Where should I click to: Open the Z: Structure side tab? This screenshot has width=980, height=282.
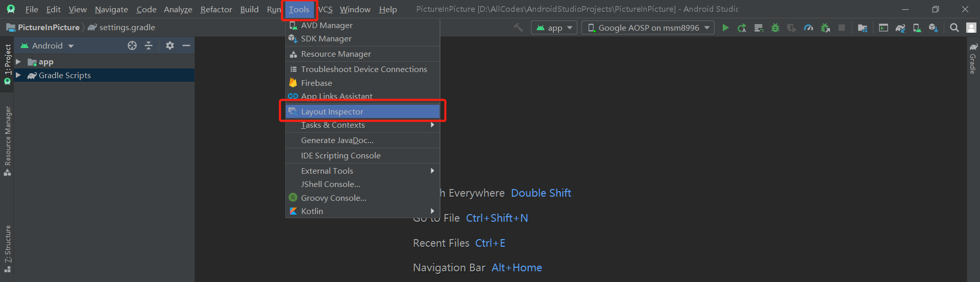[7, 249]
